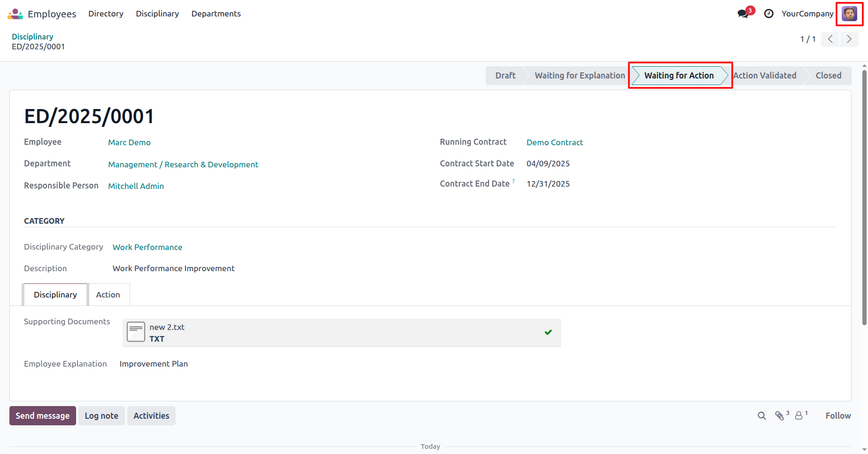Image resolution: width=868 pixels, height=454 pixels.
Task: Go to the next record arrow
Action: point(849,39)
